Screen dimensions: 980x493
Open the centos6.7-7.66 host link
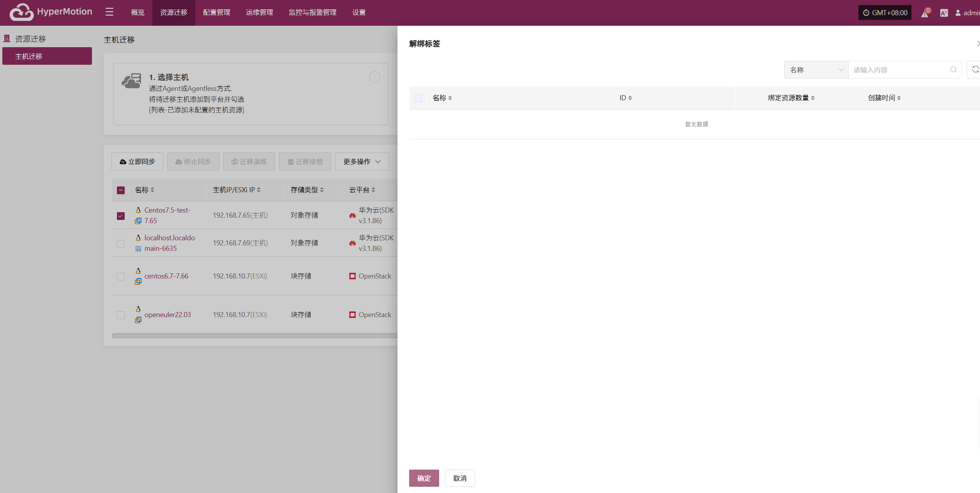pyautogui.click(x=166, y=276)
